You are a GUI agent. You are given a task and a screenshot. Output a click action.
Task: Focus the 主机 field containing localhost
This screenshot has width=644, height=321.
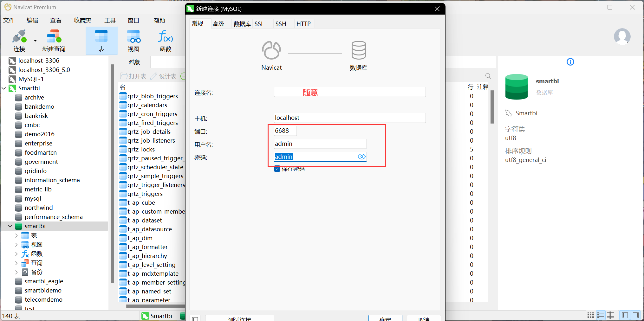pos(350,118)
